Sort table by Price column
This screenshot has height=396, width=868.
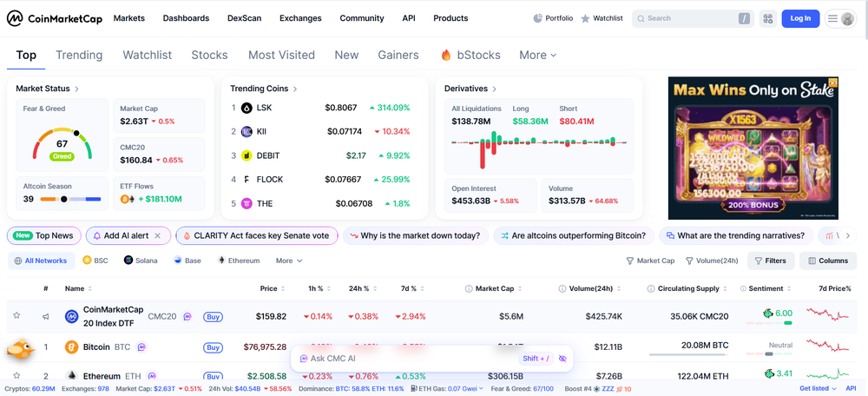pos(272,288)
